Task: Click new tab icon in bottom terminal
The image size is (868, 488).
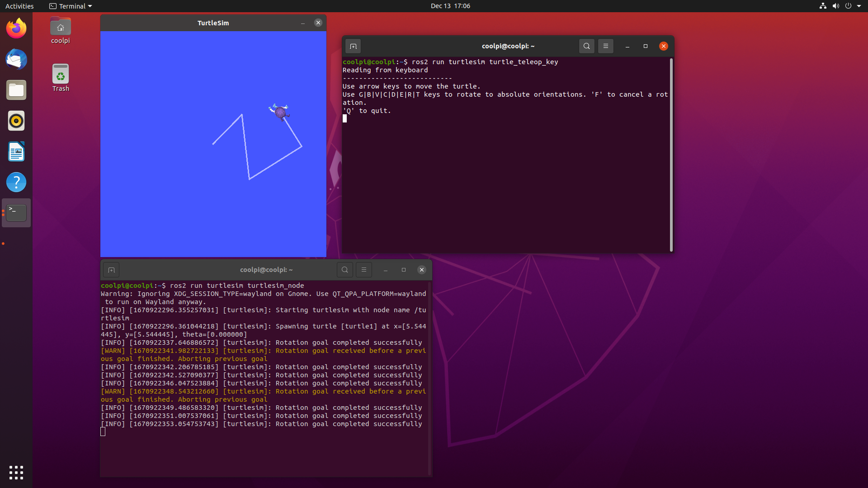Action: coord(111,270)
